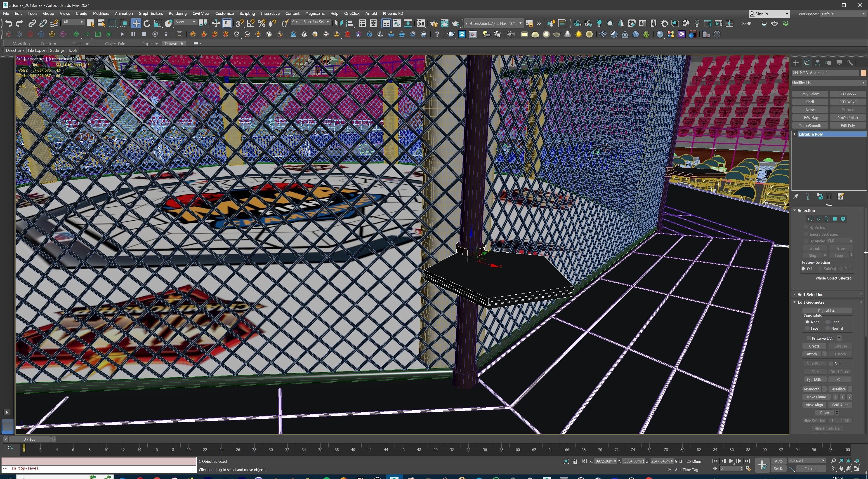Enable Ignore Backfacing checkbox

pos(806,234)
